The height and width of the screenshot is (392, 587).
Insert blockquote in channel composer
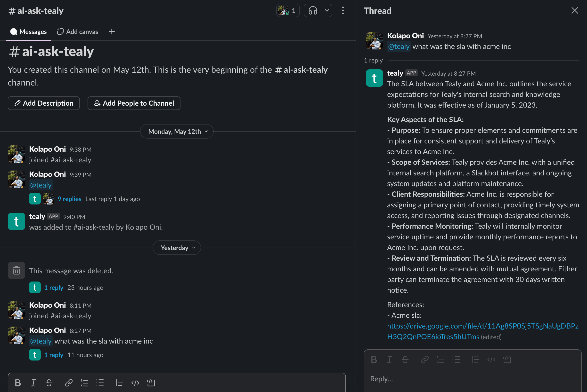point(119,383)
